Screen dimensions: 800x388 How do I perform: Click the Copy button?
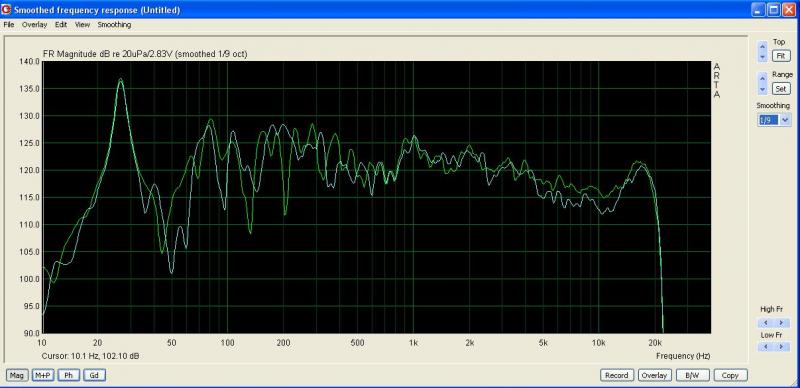coord(730,375)
